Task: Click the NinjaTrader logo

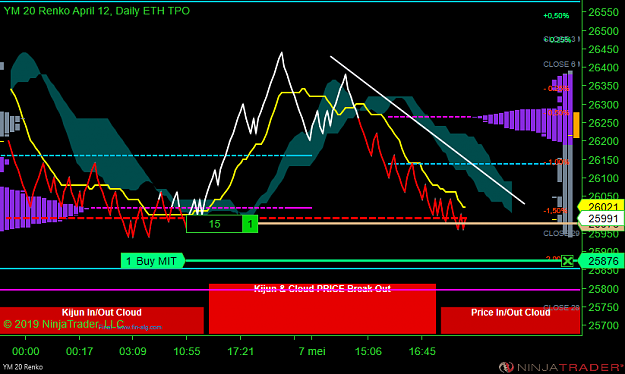Action: click(561, 366)
